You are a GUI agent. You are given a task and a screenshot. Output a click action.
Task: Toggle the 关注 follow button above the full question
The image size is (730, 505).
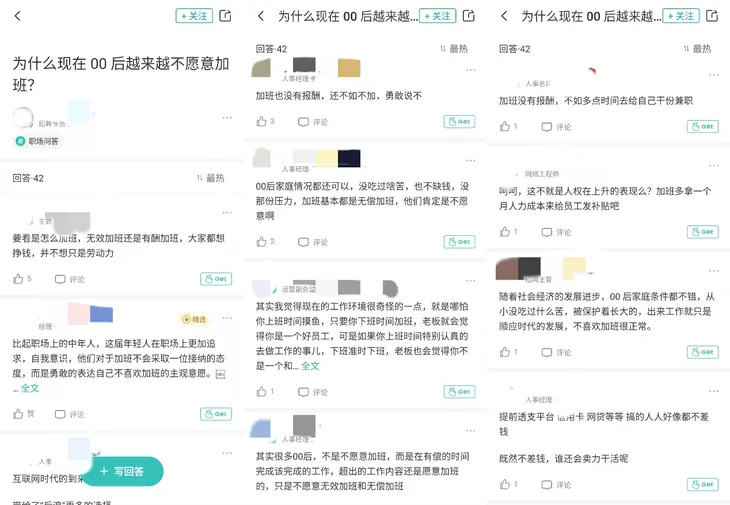[194, 16]
